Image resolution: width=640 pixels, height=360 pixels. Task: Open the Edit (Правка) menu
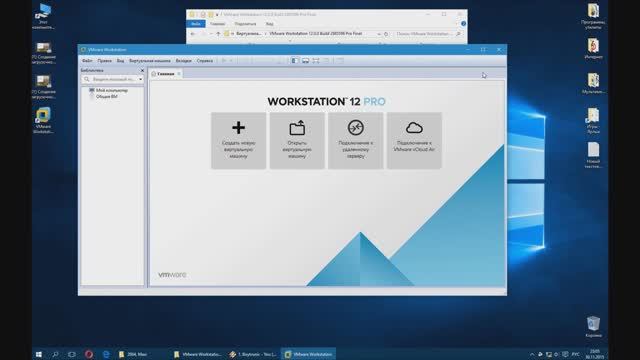tap(104, 61)
